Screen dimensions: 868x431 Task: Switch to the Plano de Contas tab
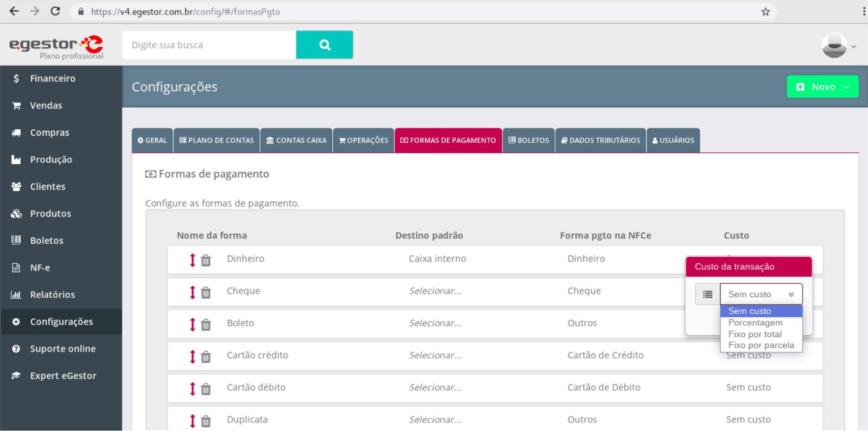(x=217, y=140)
